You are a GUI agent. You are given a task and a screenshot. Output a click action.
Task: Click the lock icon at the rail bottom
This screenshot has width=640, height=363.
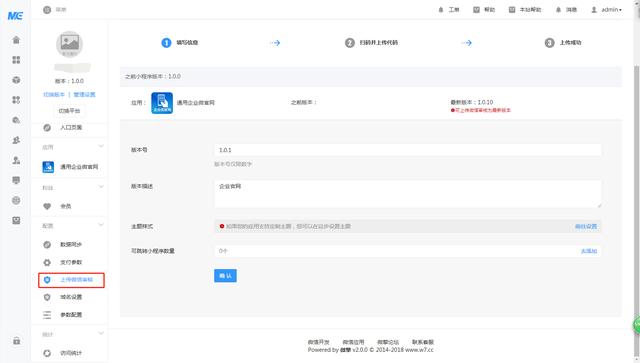pyautogui.click(x=16, y=341)
